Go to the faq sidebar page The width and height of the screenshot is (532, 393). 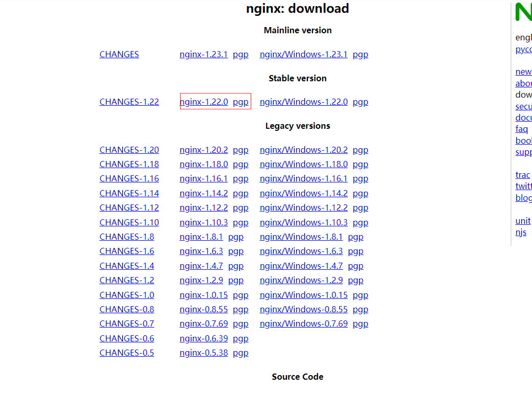[x=521, y=129]
